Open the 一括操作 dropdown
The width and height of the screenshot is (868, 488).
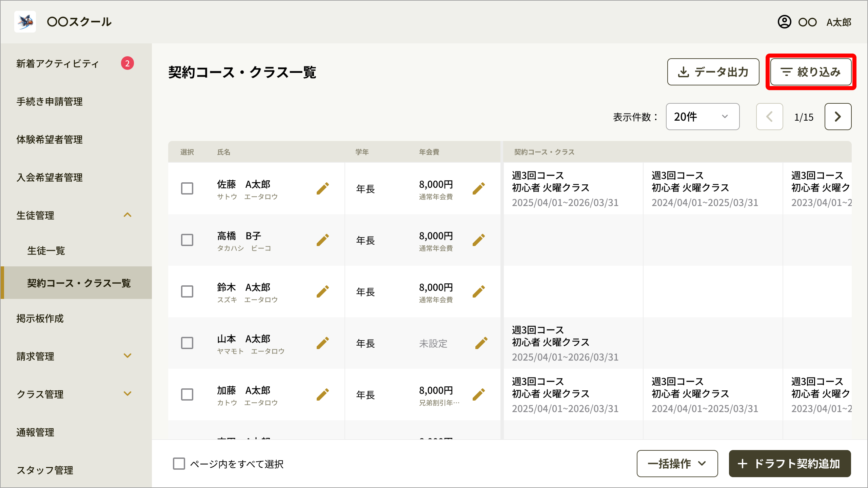[x=677, y=464]
